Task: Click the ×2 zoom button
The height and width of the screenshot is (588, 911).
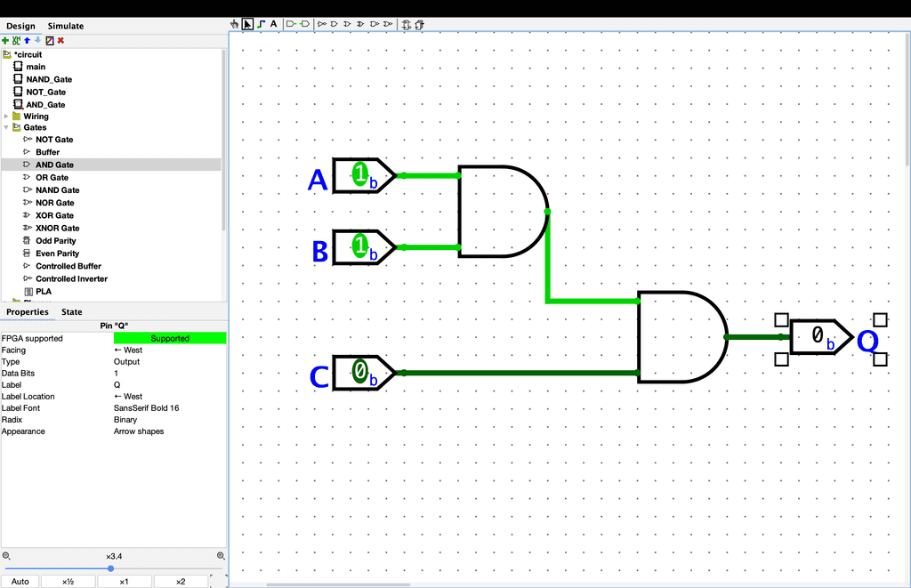Action: (x=180, y=582)
